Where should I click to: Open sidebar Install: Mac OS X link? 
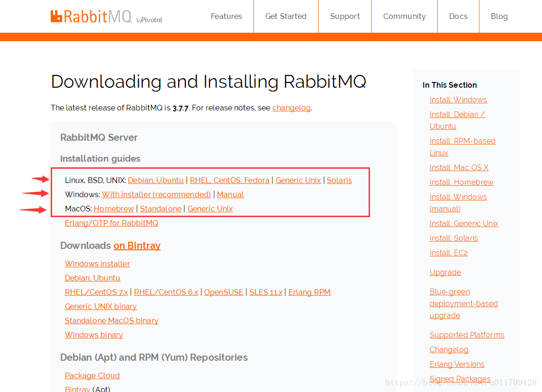459,168
